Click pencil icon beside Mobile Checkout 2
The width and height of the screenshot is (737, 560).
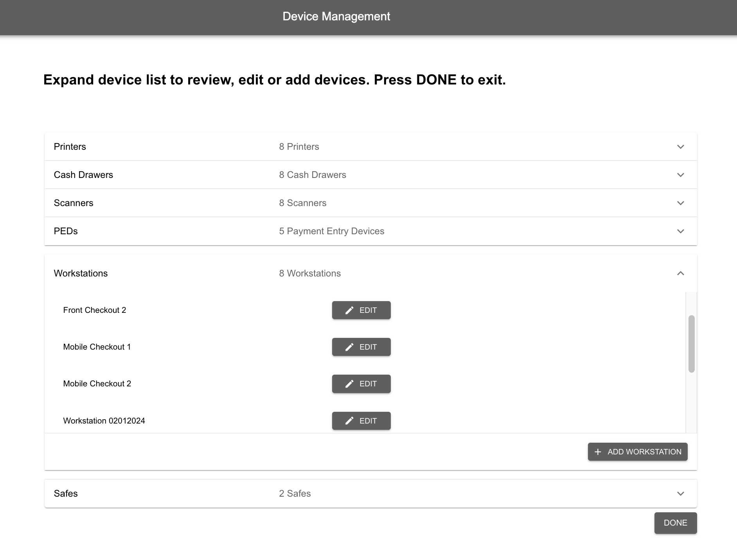pyautogui.click(x=349, y=384)
